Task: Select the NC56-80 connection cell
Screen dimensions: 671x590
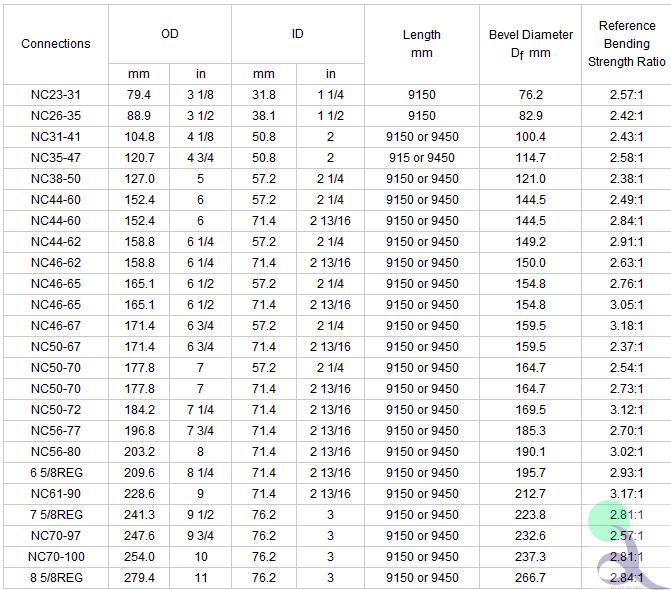Action: coord(56,451)
